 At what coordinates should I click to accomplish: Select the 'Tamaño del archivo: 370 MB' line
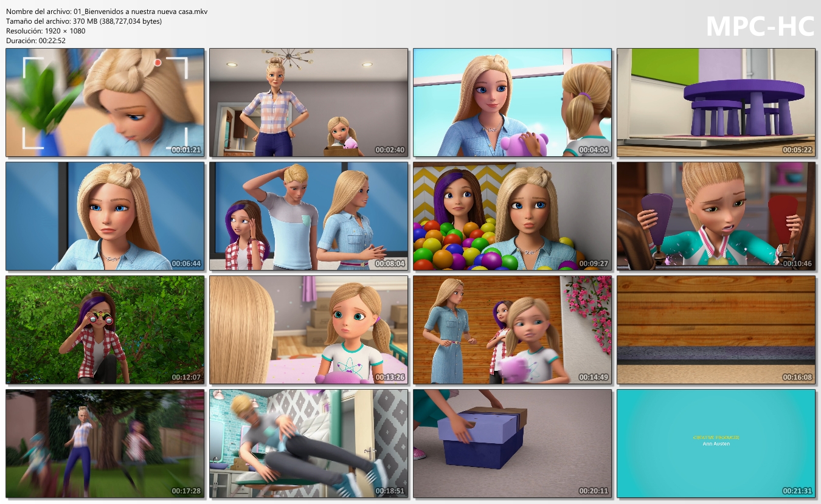click(x=84, y=21)
